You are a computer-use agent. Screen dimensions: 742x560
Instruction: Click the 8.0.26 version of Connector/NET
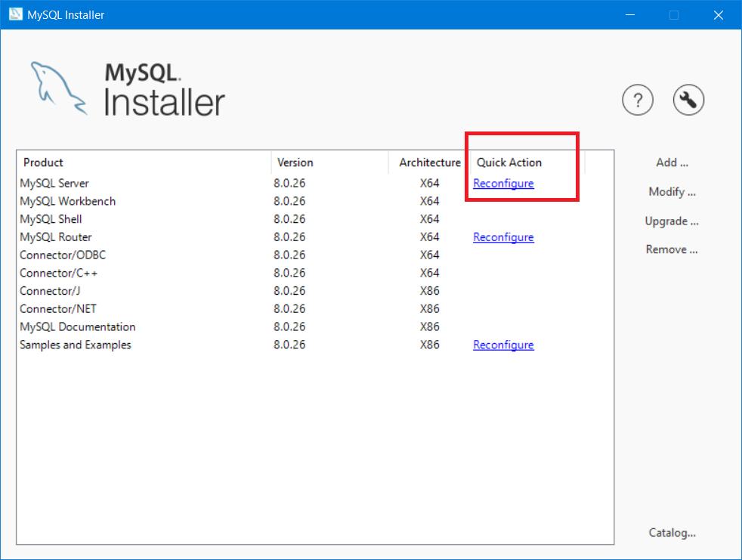point(289,309)
